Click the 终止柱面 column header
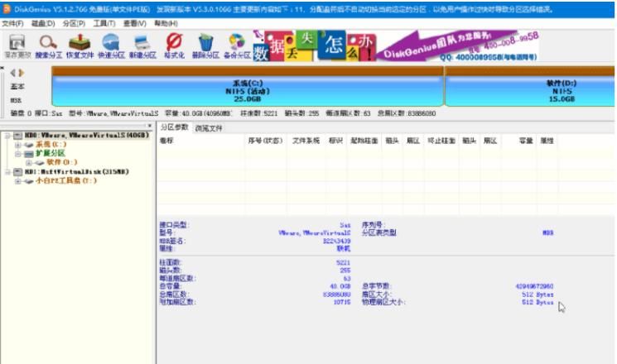The width and height of the screenshot is (617, 364). (441, 141)
